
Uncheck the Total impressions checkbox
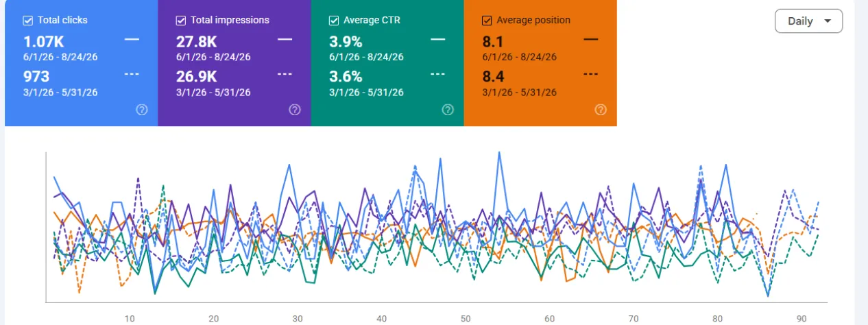(181, 20)
